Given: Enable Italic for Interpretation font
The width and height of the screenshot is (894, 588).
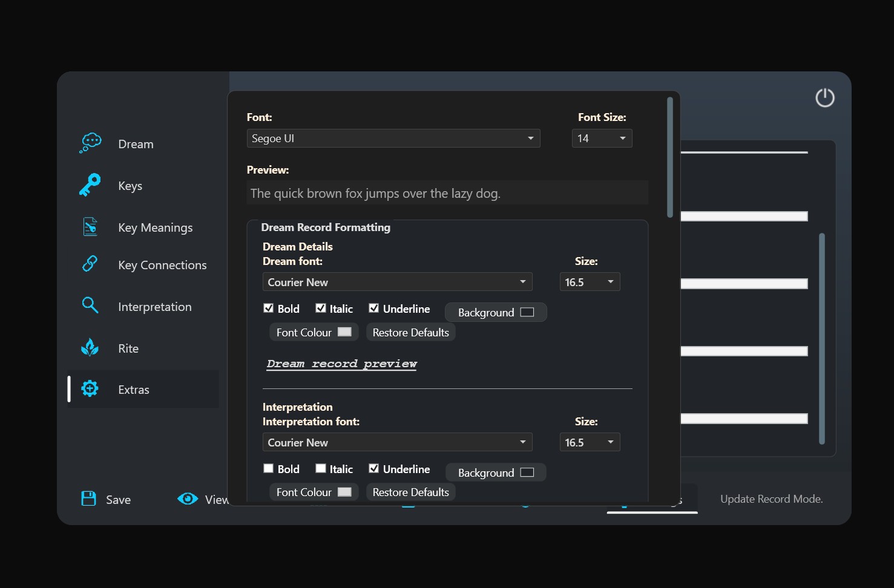Looking at the screenshot, I should click(321, 468).
